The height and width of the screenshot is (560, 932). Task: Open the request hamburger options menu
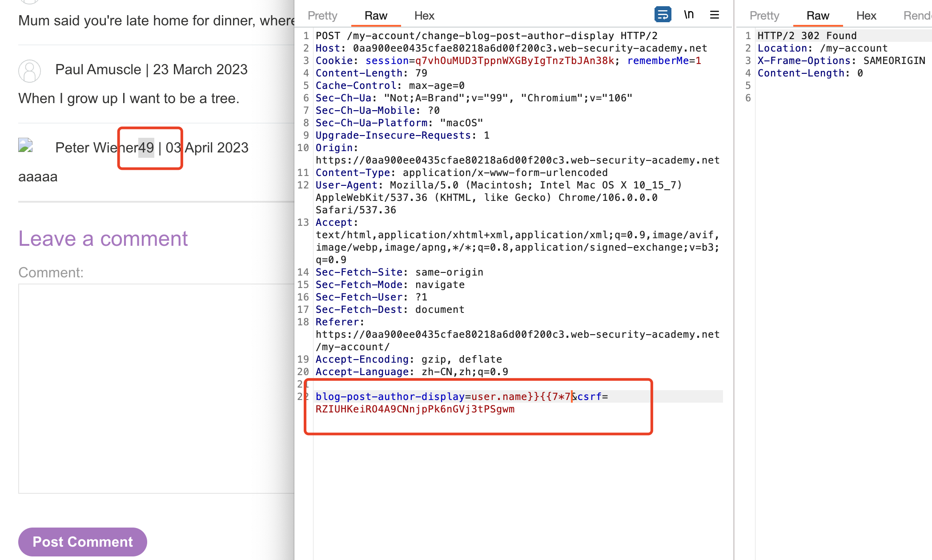click(715, 15)
